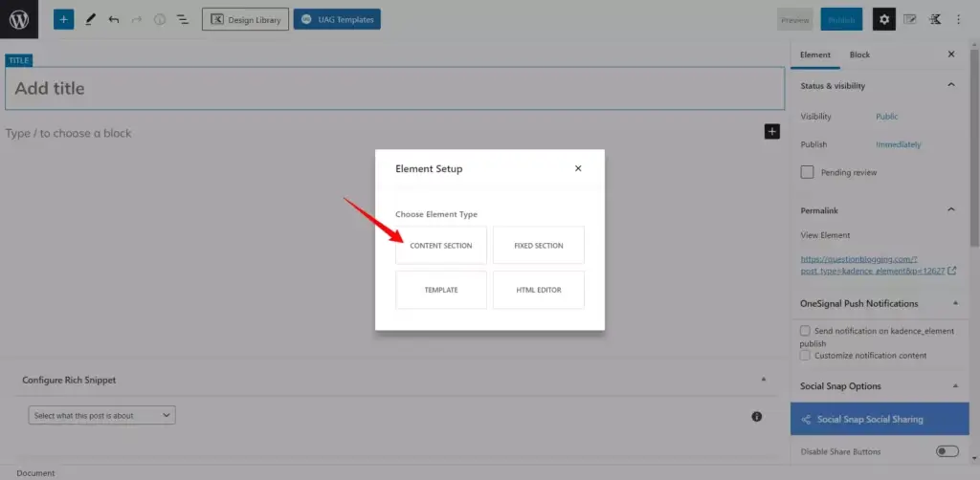
Task: Open the List View icon
Action: [182, 19]
